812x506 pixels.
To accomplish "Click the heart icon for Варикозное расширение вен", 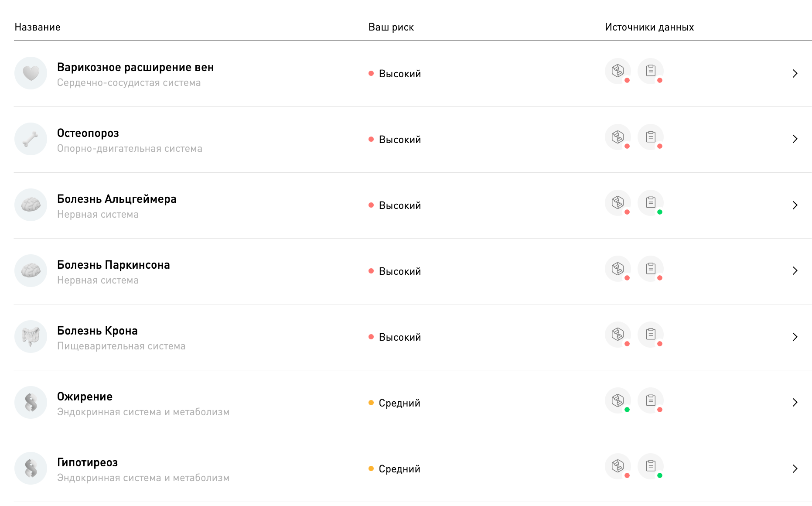I will pyautogui.click(x=31, y=73).
